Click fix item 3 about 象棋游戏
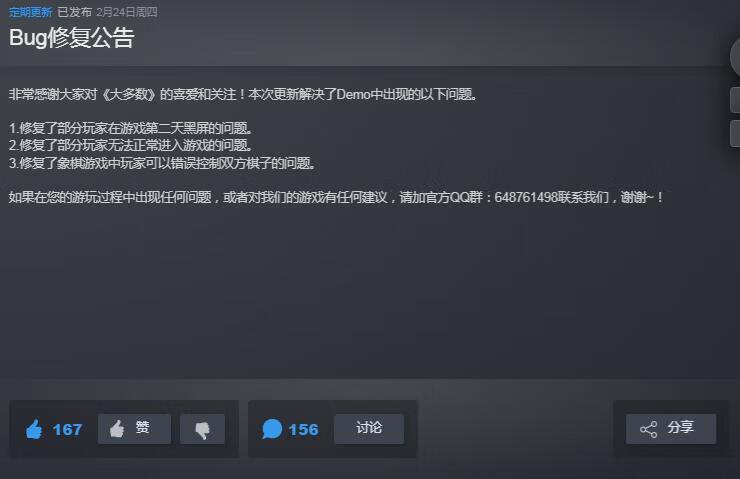This screenshot has height=479, width=740. click(x=162, y=163)
